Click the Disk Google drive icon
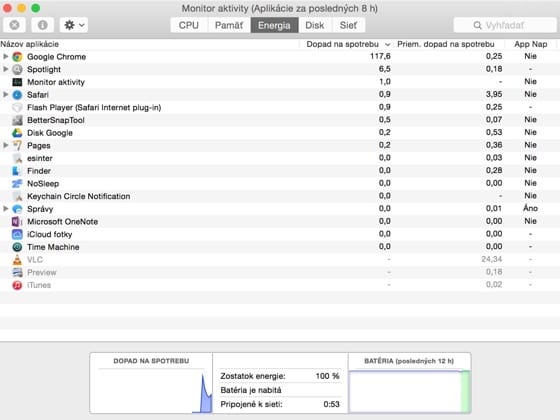560x420 pixels. coord(17,133)
